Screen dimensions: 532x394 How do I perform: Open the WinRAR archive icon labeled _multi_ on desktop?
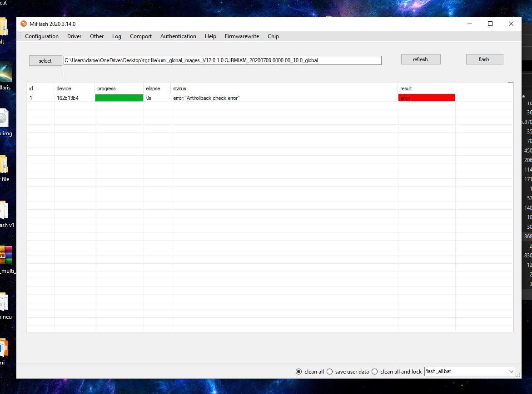click(x=6, y=255)
